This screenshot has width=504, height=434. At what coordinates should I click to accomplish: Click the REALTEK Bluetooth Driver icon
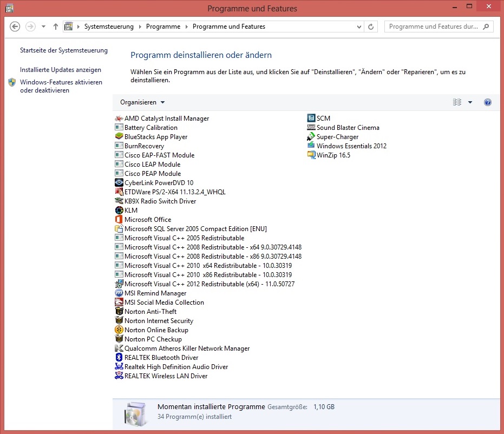click(x=119, y=358)
